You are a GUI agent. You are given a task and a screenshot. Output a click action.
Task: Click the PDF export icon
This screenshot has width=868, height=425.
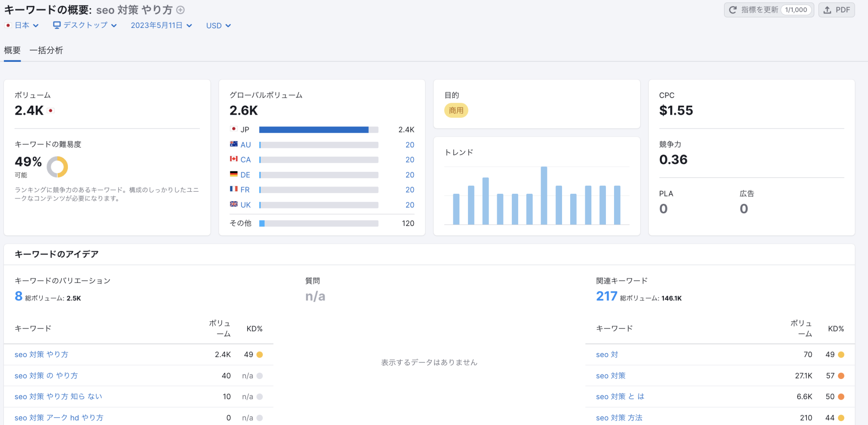pyautogui.click(x=826, y=9)
